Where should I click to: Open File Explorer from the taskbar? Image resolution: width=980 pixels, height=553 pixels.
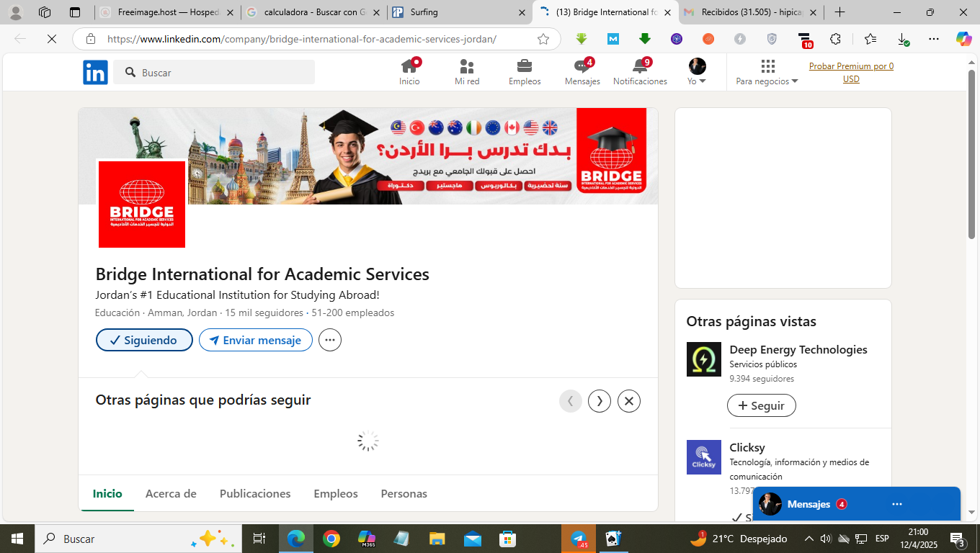[x=437, y=539]
